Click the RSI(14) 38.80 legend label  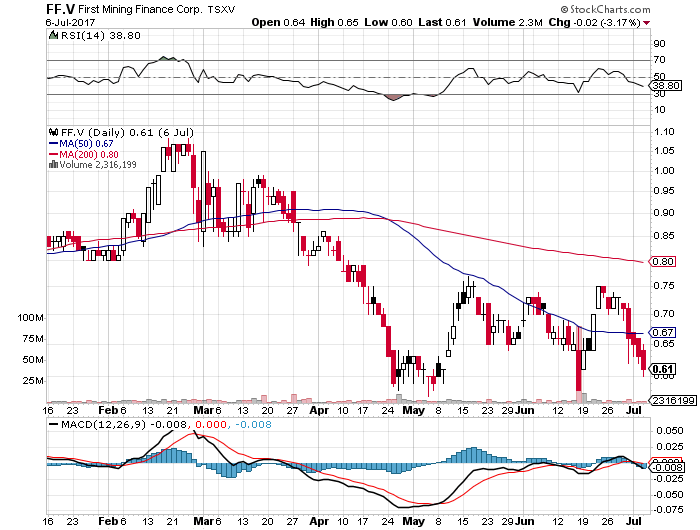click(100, 35)
